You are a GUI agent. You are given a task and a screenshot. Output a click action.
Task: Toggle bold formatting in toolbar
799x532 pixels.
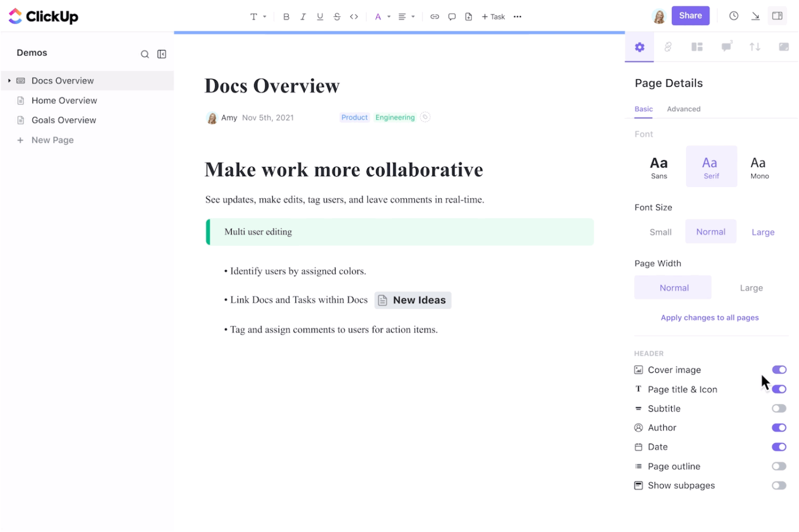(286, 17)
